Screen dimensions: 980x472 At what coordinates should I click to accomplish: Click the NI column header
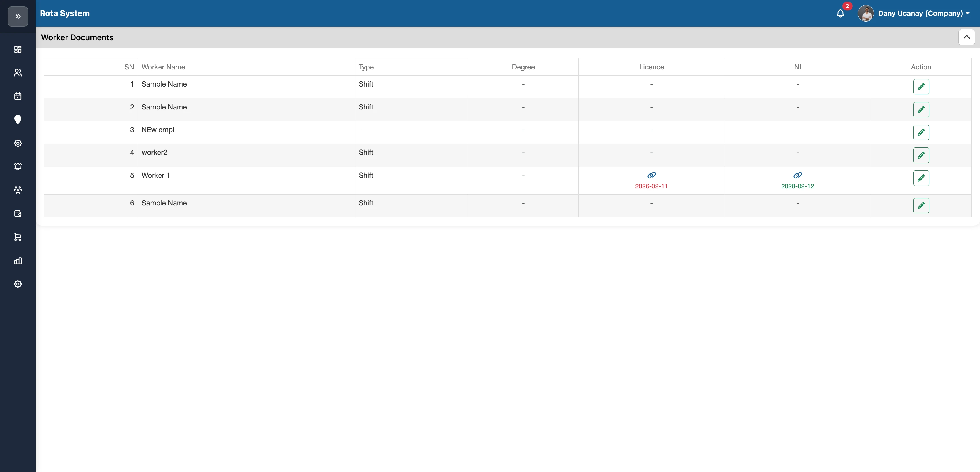click(797, 67)
